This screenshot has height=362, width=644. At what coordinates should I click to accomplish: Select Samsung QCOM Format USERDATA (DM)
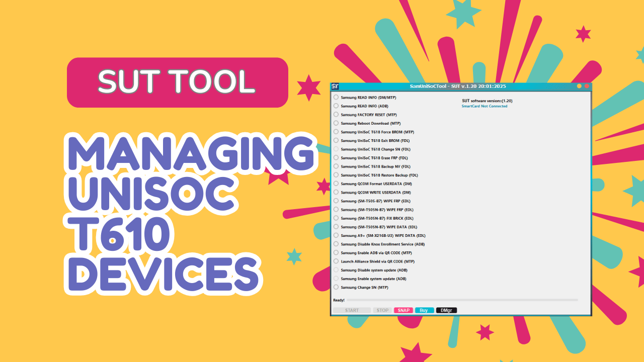336,184
